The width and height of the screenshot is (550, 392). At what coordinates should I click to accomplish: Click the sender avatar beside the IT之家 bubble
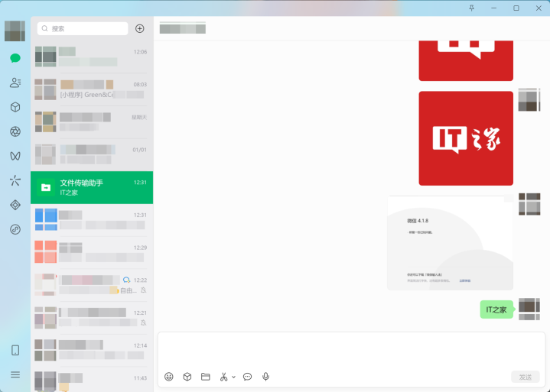(x=529, y=309)
